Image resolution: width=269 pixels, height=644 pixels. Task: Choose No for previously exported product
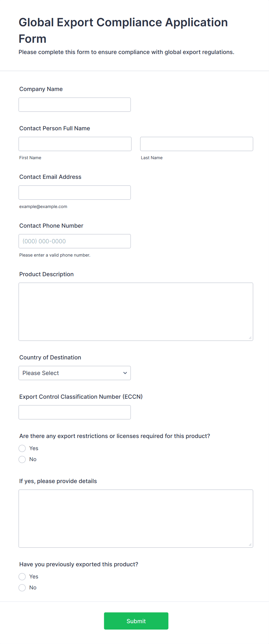[x=22, y=588]
